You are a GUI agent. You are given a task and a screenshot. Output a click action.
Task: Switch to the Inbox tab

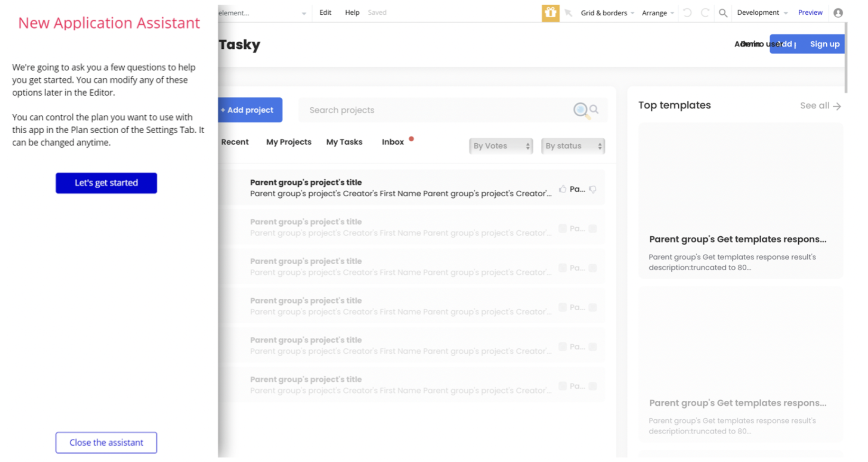tap(393, 142)
